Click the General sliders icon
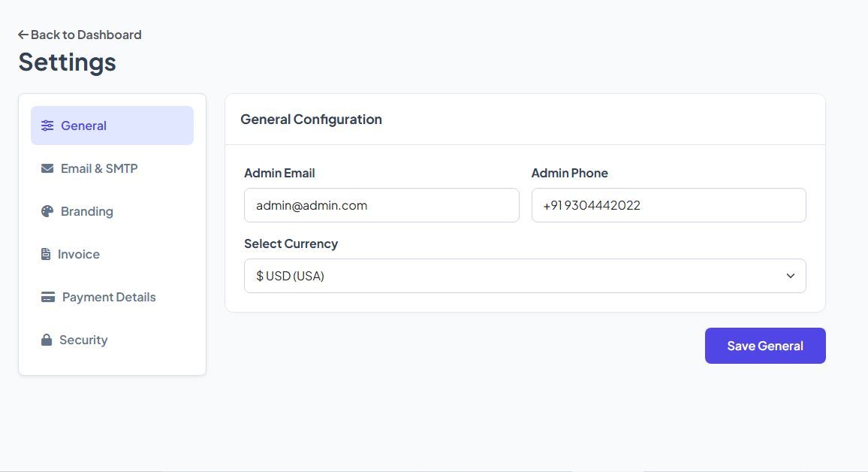The width and height of the screenshot is (868, 472). [x=47, y=126]
